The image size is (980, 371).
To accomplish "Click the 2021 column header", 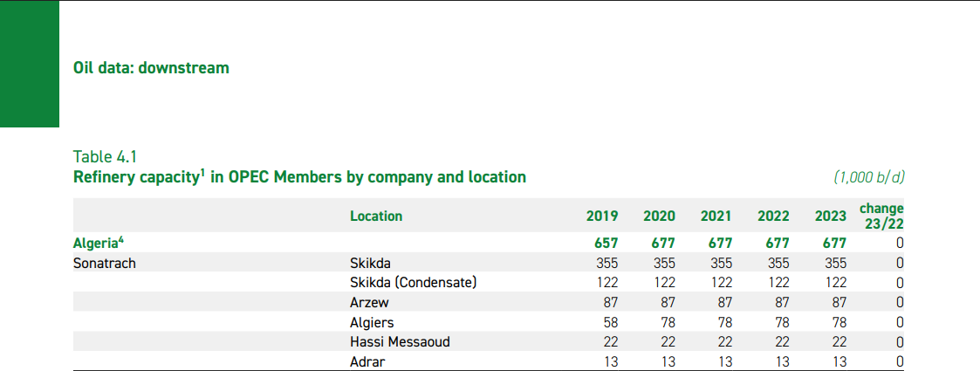I will coord(716,216).
